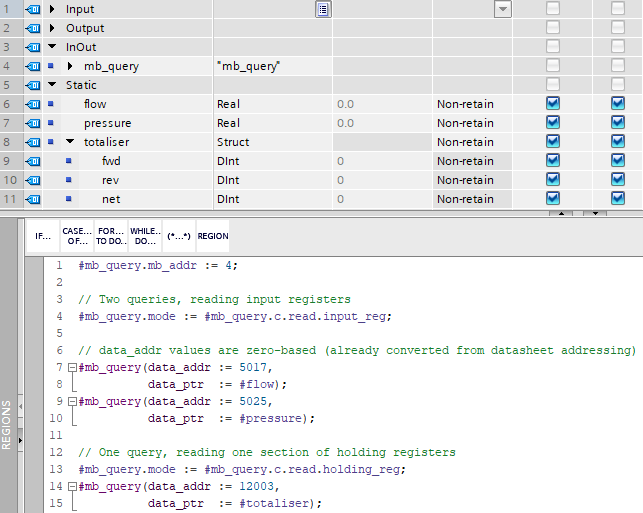Uncheck the left checkbox in the net row
The height and width of the screenshot is (513, 643).
click(553, 198)
